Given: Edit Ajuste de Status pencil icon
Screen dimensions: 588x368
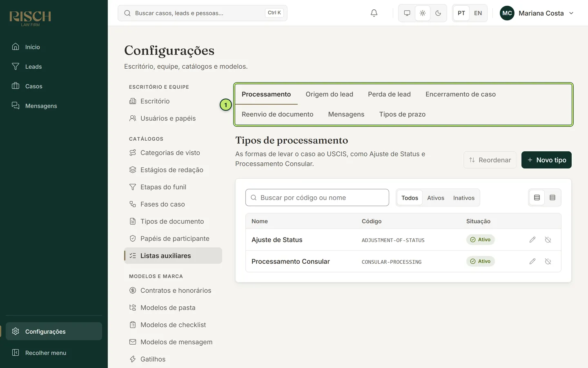Looking at the screenshot, I should (x=532, y=240).
